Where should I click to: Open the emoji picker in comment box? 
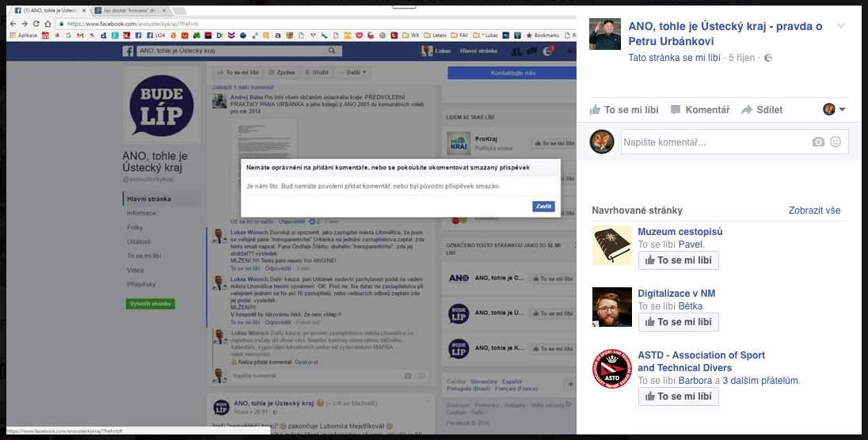tap(836, 142)
